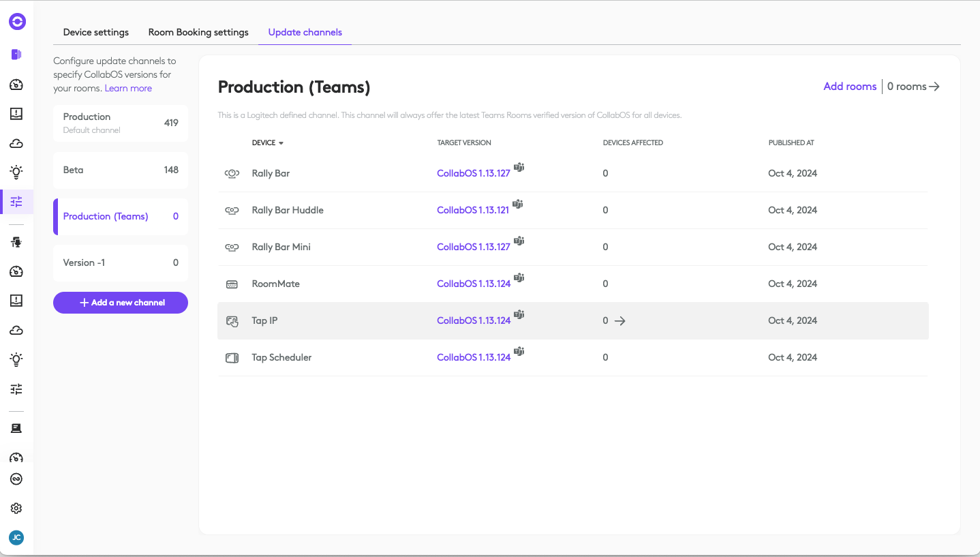Click the Rally Bar Huddle device icon
Viewport: 980px width, 557px height.
(x=232, y=210)
